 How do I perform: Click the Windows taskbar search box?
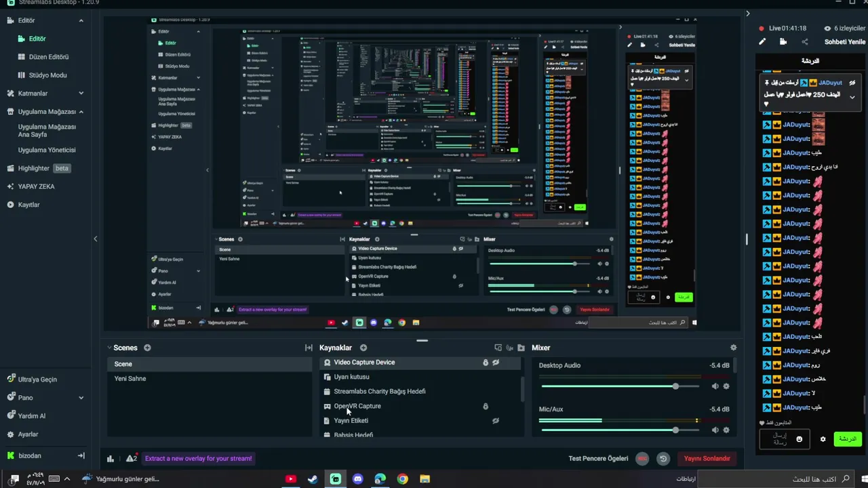[x=775, y=479]
